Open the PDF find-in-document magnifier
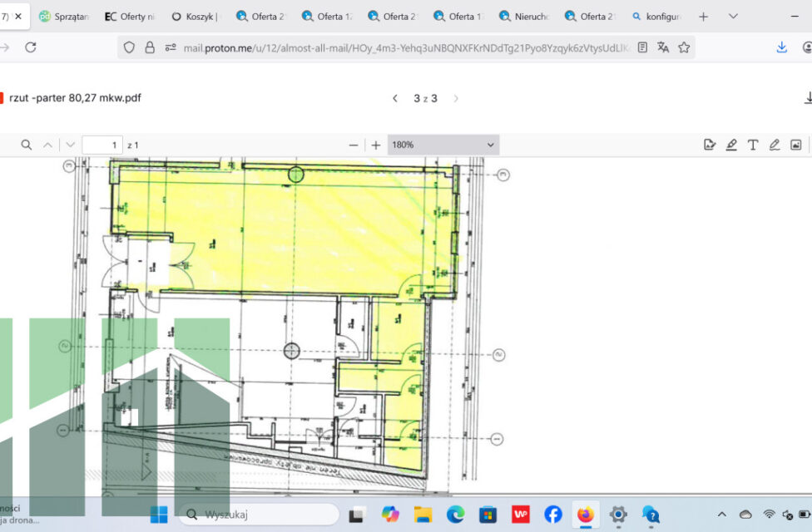This screenshot has width=812, height=532. [x=27, y=145]
